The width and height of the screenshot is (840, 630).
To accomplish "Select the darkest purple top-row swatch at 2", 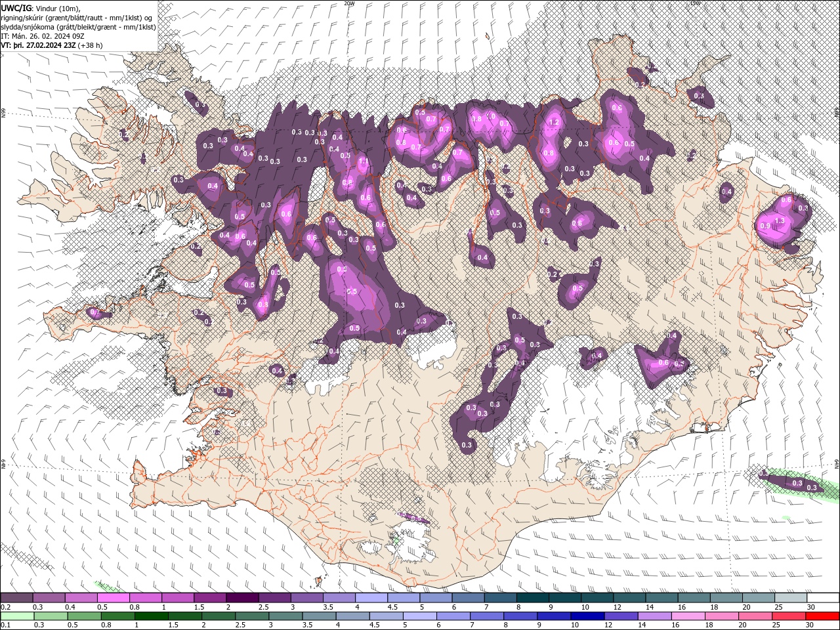I will (x=241, y=598).
